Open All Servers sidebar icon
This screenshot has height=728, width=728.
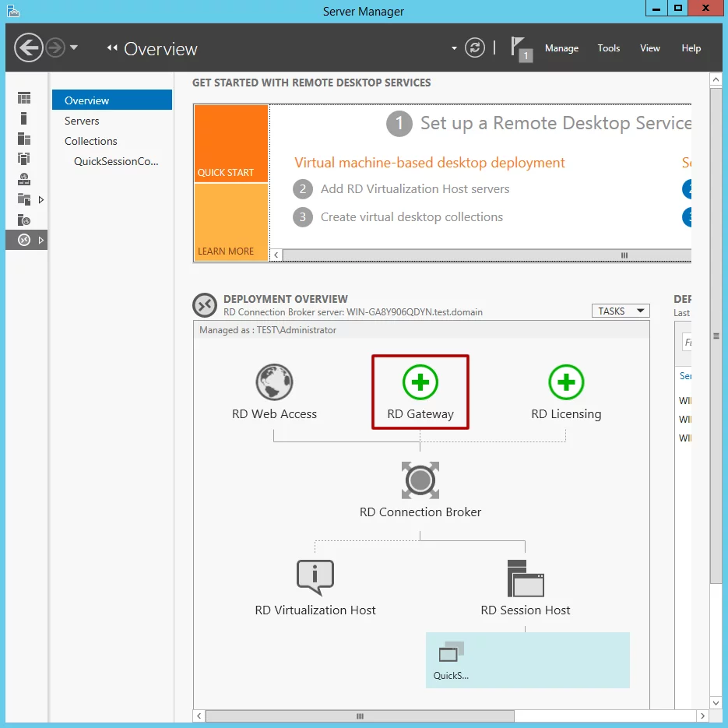point(24,139)
